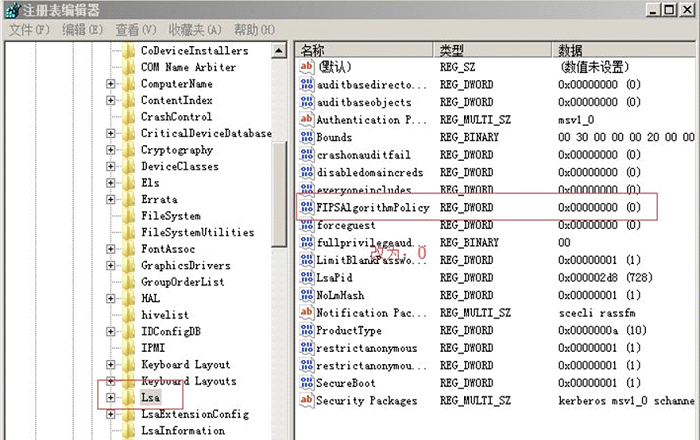
Task: Expand the ComputerName key
Action: point(110,84)
